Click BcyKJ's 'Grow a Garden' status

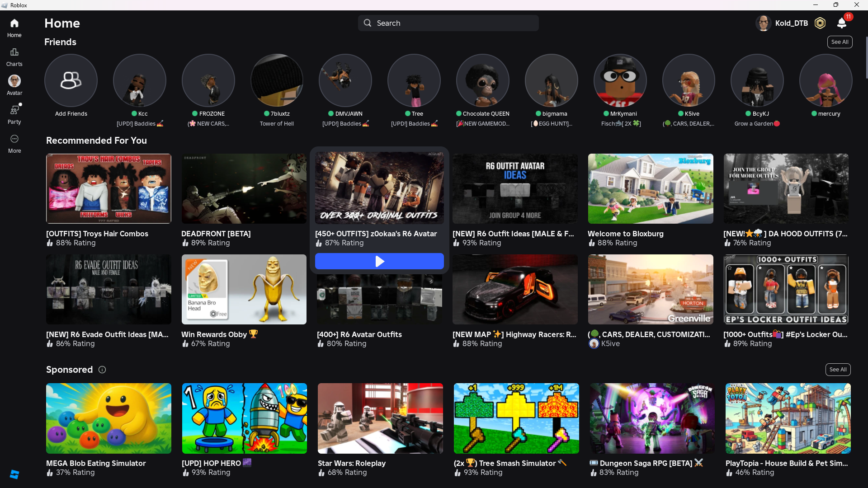[x=757, y=124]
